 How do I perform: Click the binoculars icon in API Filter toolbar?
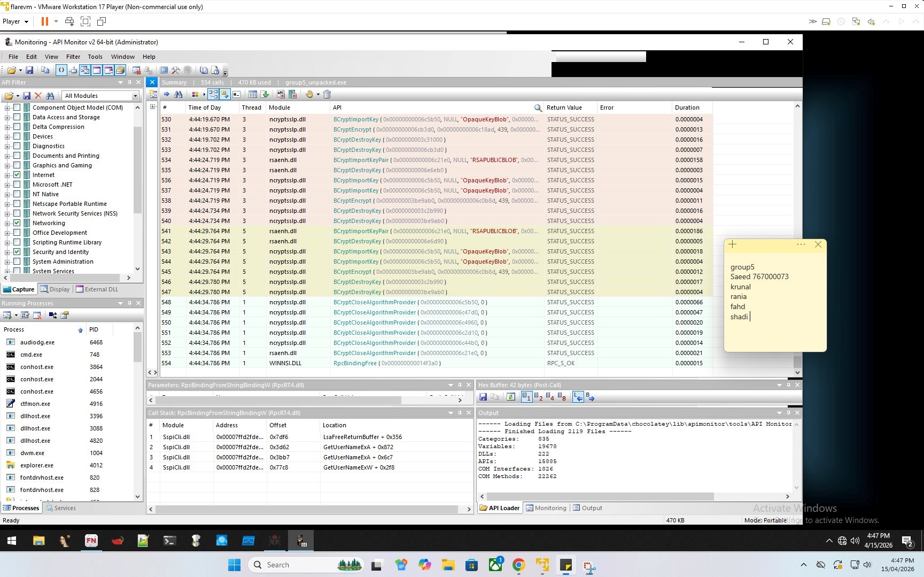click(50, 96)
